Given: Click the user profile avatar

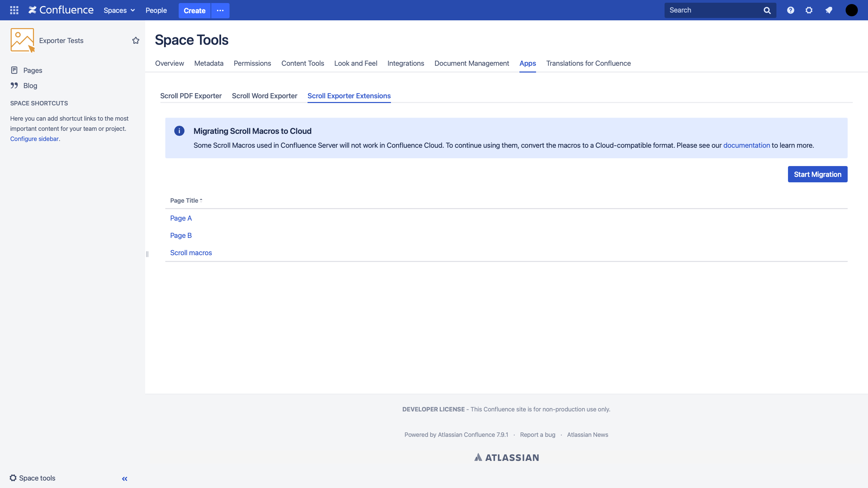Looking at the screenshot, I should click(851, 10).
